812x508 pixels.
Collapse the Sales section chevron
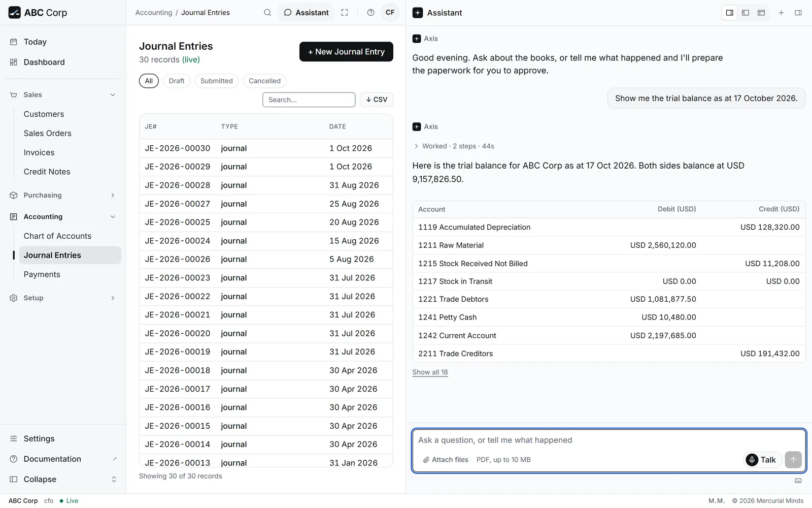point(113,95)
